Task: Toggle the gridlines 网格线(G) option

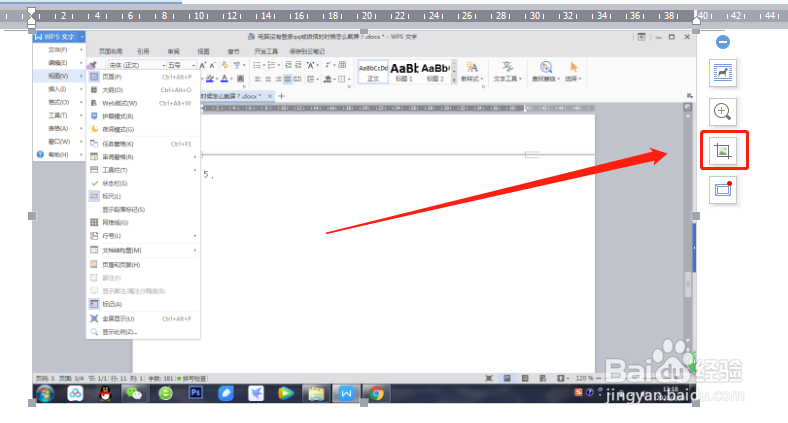Action: (x=143, y=223)
